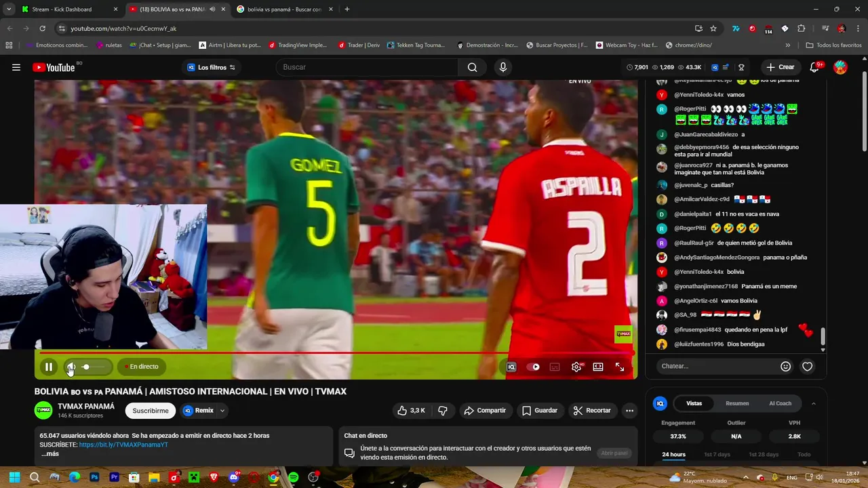Open the Los filtros dropdown
Image resolution: width=868 pixels, height=488 pixels.
coord(211,67)
